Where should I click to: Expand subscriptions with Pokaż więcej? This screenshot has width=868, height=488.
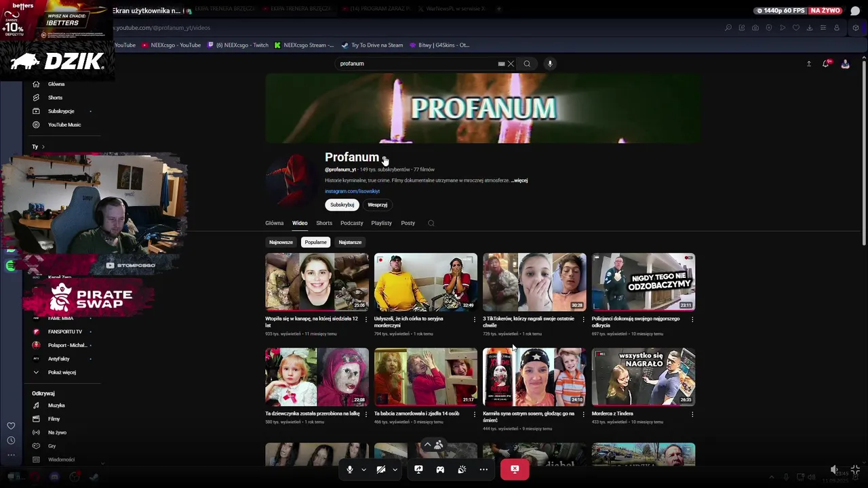(x=62, y=372)
